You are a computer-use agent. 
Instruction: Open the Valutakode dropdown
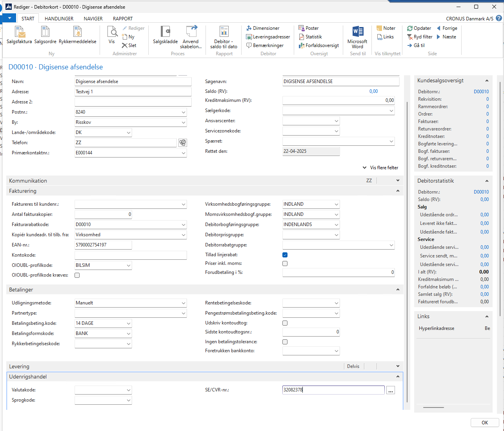[x=128, y=390]
